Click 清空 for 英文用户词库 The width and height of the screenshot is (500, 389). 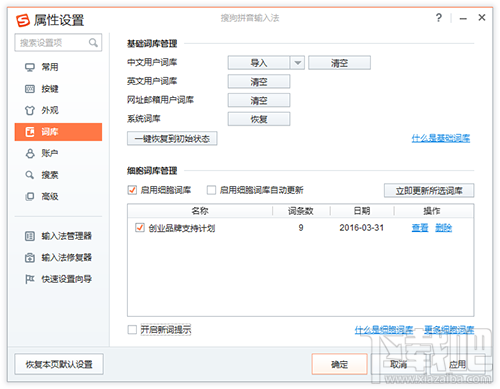point(259,81)
